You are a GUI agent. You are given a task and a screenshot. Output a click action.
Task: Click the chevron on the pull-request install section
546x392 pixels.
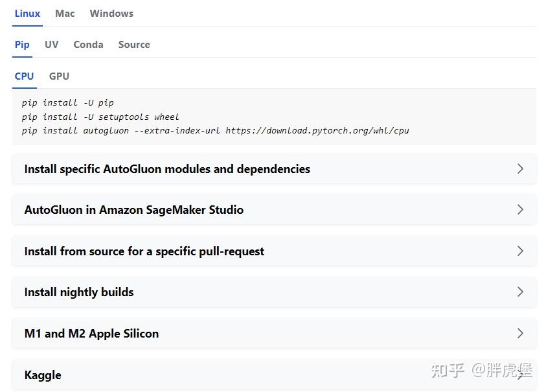tap(520, 251)
